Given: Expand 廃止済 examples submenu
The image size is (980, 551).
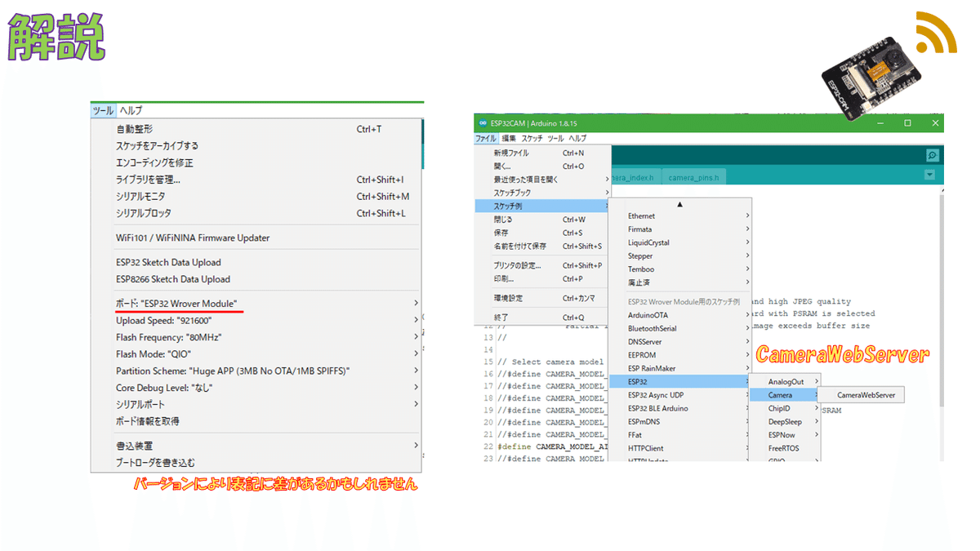Looking at the screenshot, I should (x=679, y=282).
